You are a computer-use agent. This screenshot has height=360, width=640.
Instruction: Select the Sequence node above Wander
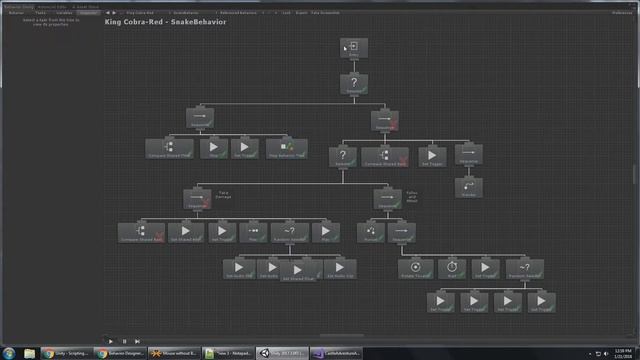click(x=469, y=154)
